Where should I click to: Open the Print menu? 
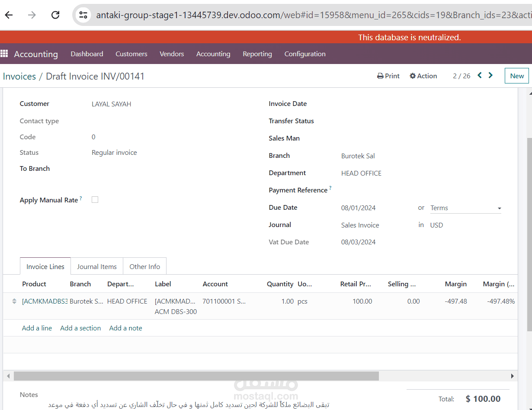pyautogui.click(x=388, y=76)
